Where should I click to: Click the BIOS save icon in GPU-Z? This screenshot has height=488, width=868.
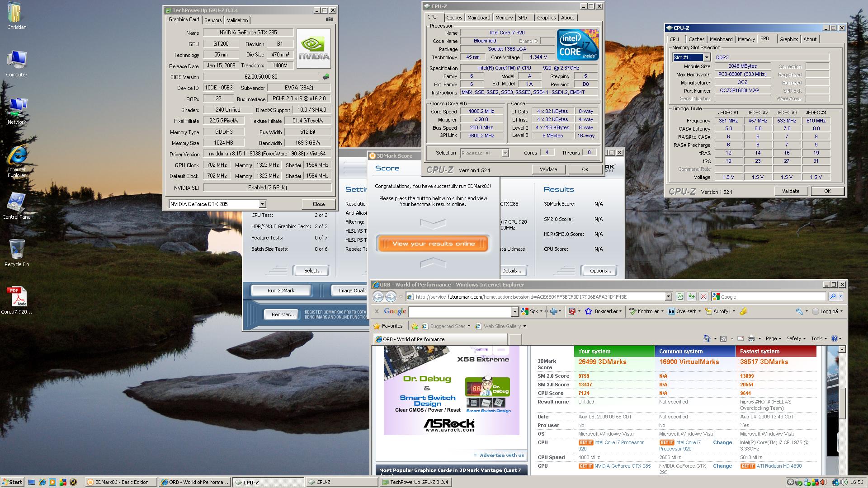pyautogui.click(x=325, y=77)
